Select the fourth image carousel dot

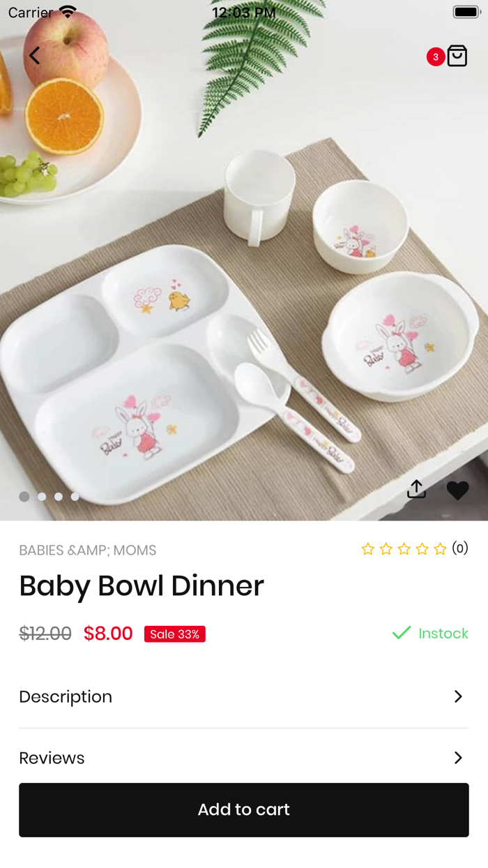tap(75, 497)
